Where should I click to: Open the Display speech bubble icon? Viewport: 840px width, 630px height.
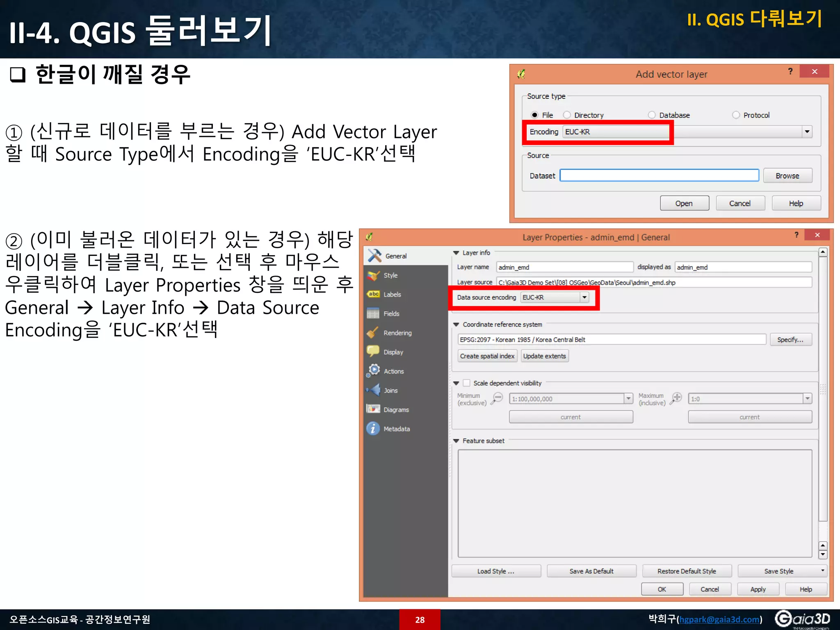pos(373,352)
